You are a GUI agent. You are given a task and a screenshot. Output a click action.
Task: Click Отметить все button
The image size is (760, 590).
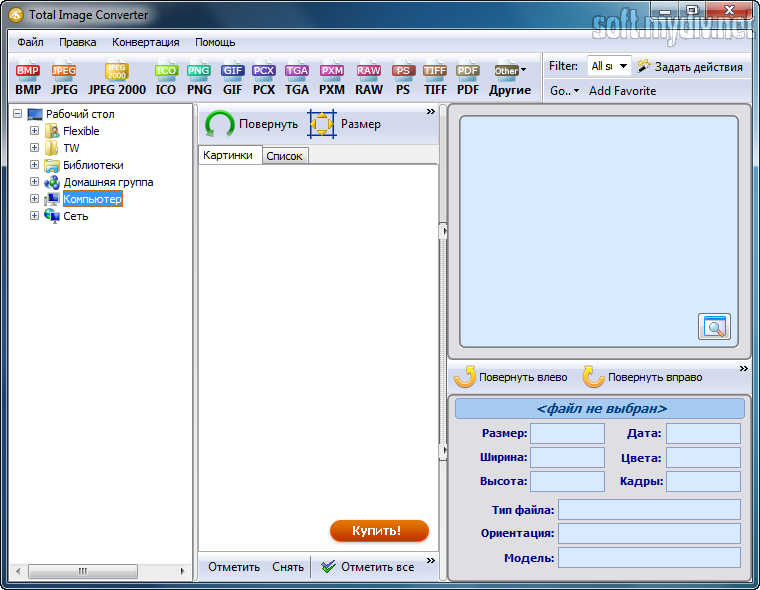click(x=366, y=567)
